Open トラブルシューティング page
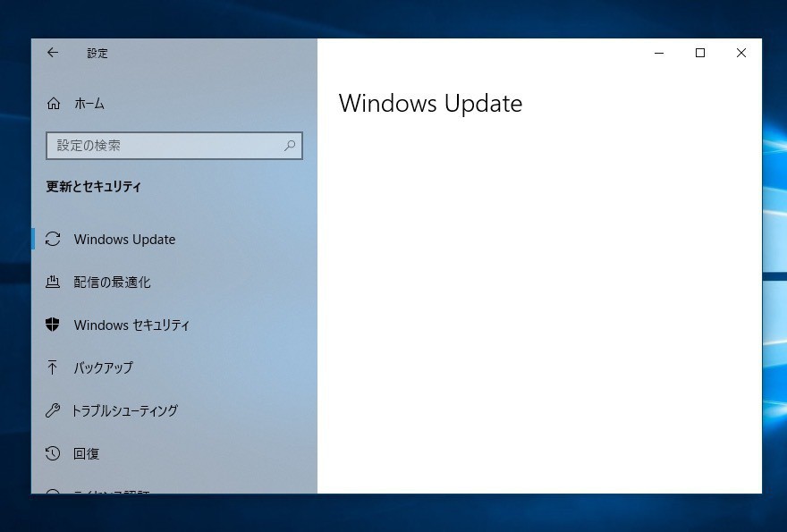This screenshot has width=787, height=532. (174, 410)
